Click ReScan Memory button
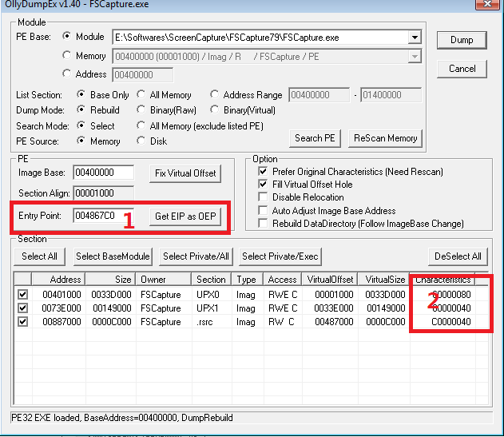 click(x=385, y=138)
